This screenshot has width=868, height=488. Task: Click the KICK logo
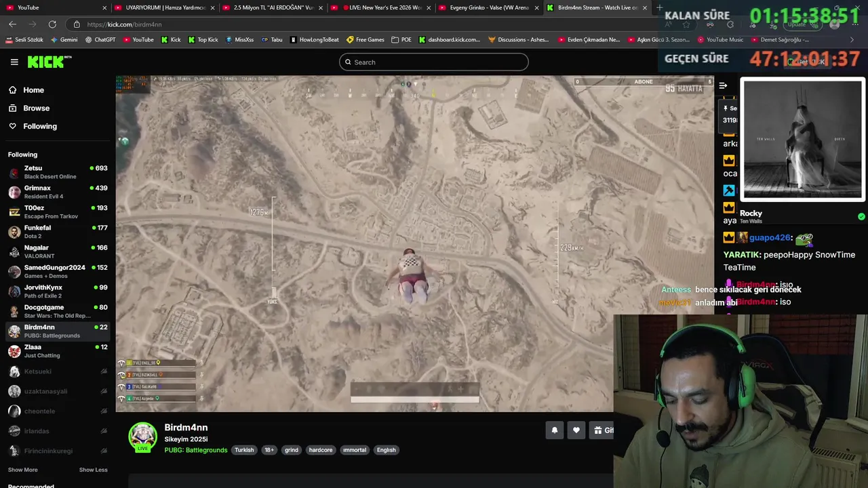tap(49, 62)
